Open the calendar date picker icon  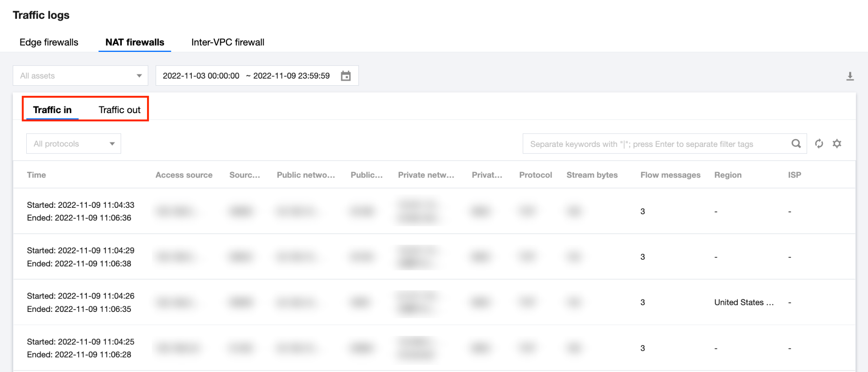click(x=346, y=76)
